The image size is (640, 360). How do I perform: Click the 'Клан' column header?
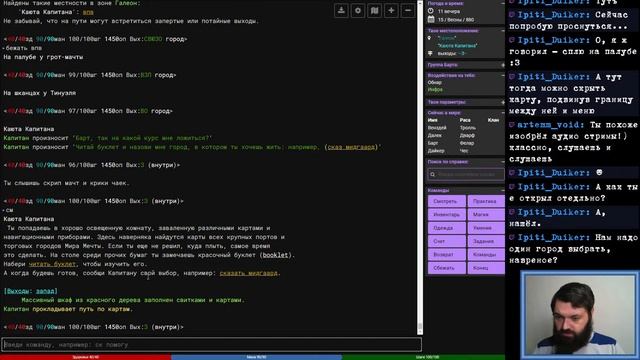(493, 120)
